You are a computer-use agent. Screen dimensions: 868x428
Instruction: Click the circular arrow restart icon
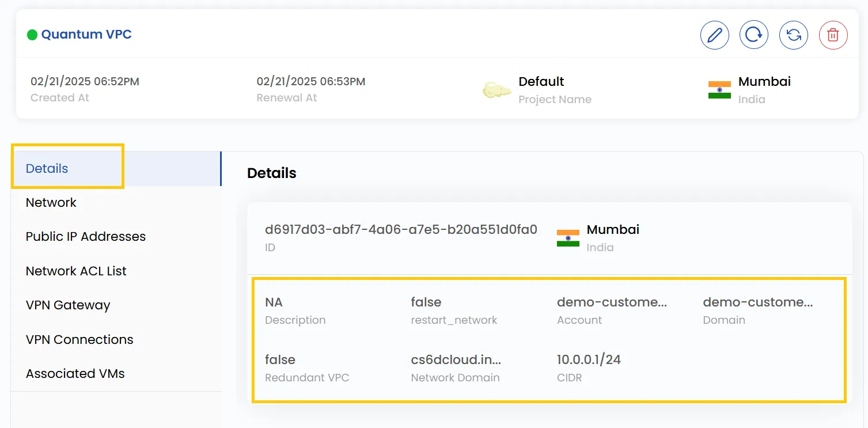point(754,35)
